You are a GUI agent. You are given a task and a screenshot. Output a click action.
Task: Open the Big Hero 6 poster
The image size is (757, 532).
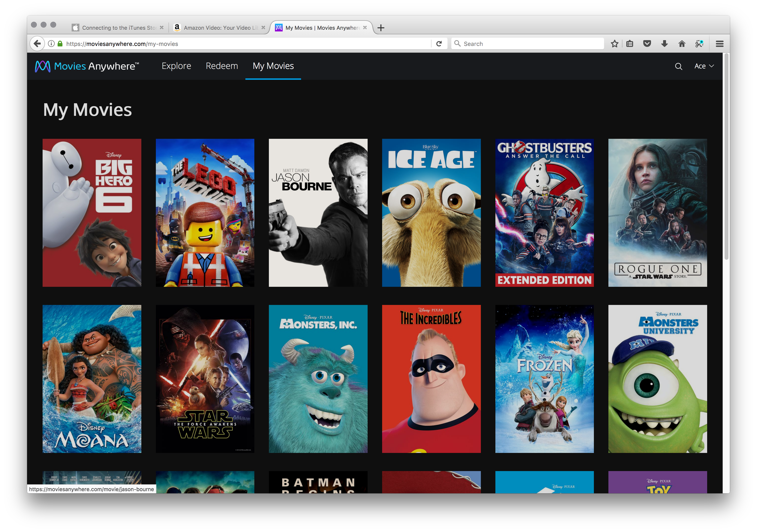pyautogui.click(x=92, y=213)
